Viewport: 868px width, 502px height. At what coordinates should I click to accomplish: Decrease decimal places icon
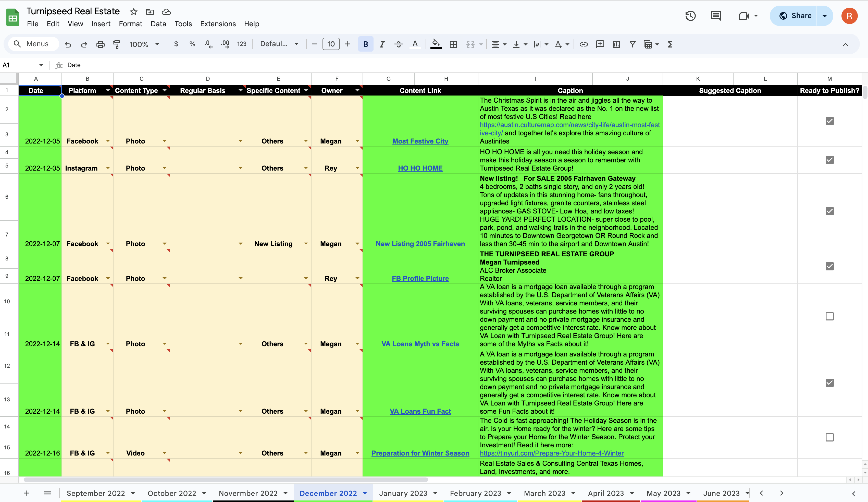click(x=208, y=44)
